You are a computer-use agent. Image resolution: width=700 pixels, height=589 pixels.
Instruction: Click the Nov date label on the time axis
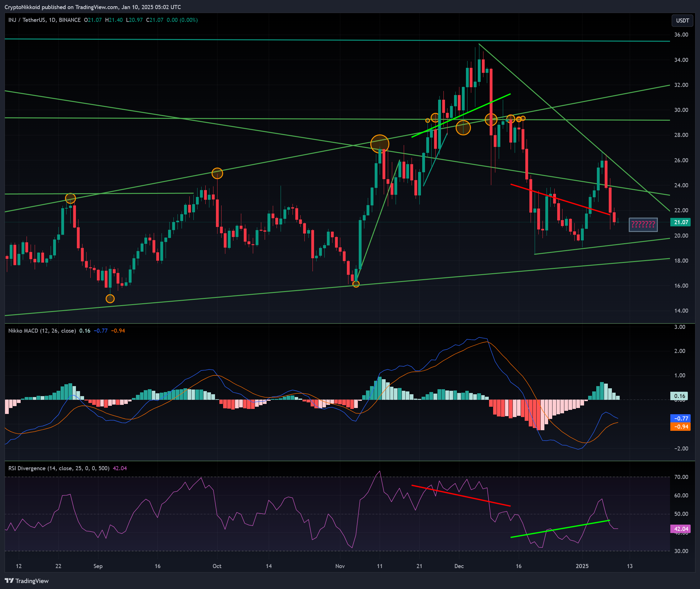pos(340,566)
